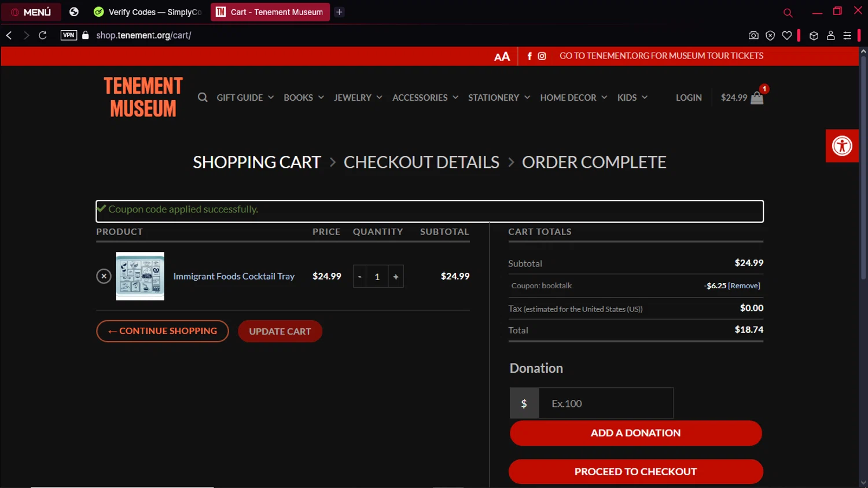Click the padlock site security icon
868x488 pixels.
point(86,35)
